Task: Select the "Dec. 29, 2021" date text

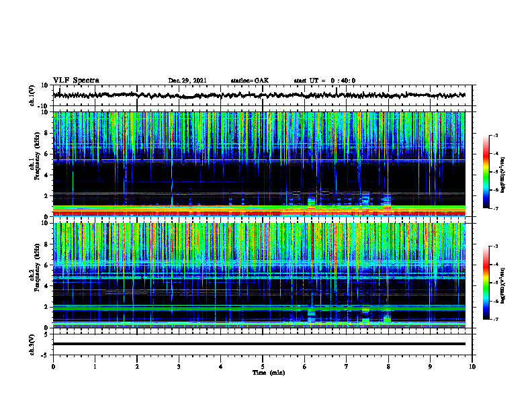Action: 187,81
